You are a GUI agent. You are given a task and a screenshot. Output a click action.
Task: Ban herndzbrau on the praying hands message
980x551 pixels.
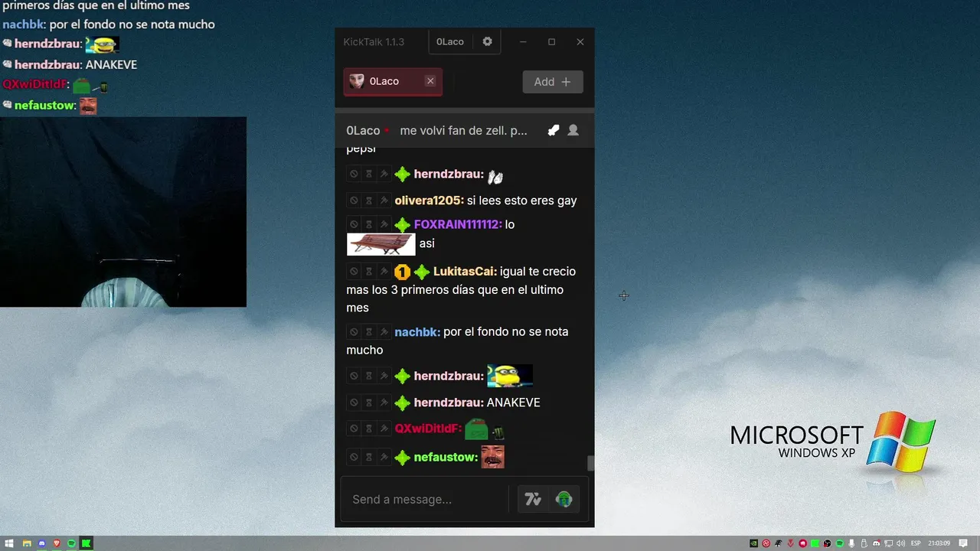[354, 174]
